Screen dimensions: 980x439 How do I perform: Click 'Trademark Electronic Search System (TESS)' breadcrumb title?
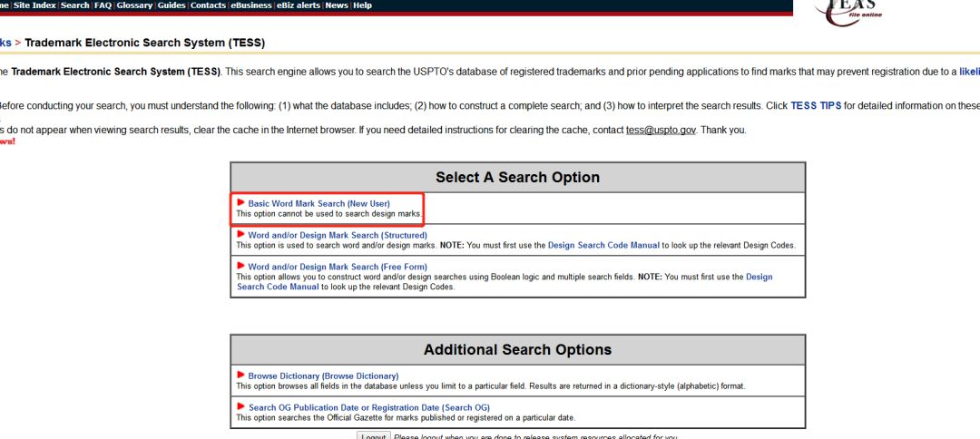(145, 44)
